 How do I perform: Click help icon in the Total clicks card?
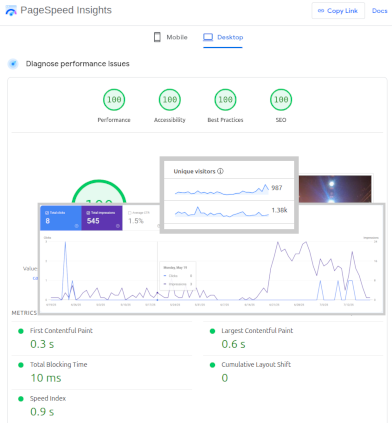(76, 226)
